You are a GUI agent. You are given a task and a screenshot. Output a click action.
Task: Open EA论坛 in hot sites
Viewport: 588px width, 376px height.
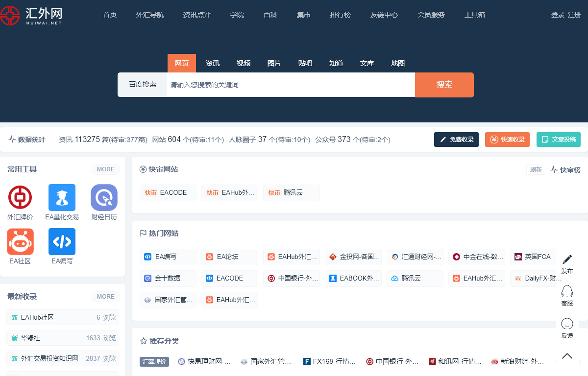click(230, 257)
